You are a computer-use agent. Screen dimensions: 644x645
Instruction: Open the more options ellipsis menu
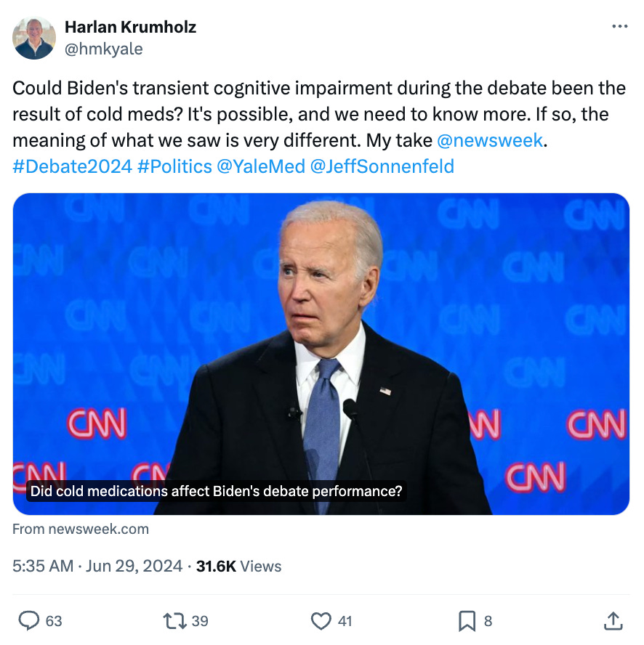[621, 25]
